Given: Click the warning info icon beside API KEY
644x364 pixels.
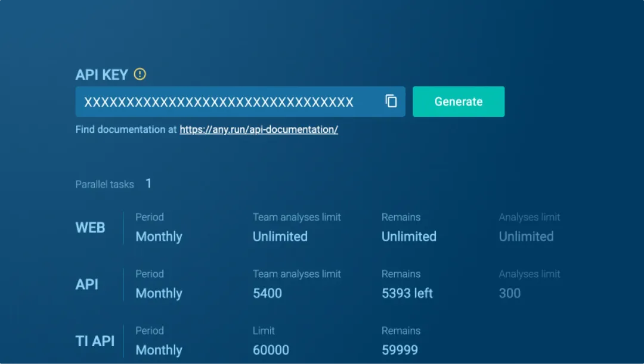Looking at the screenshot, I should (140, 74).
